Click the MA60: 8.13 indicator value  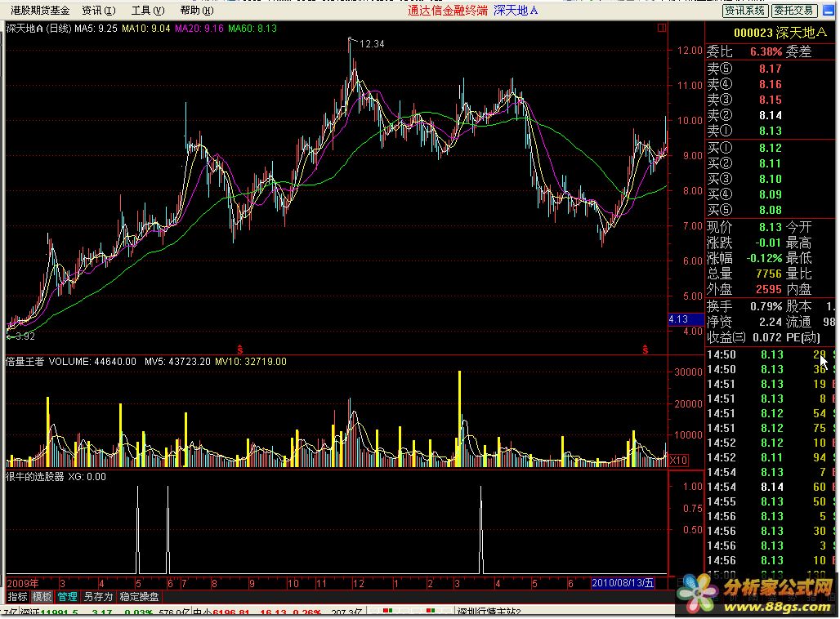click(252, 29)
